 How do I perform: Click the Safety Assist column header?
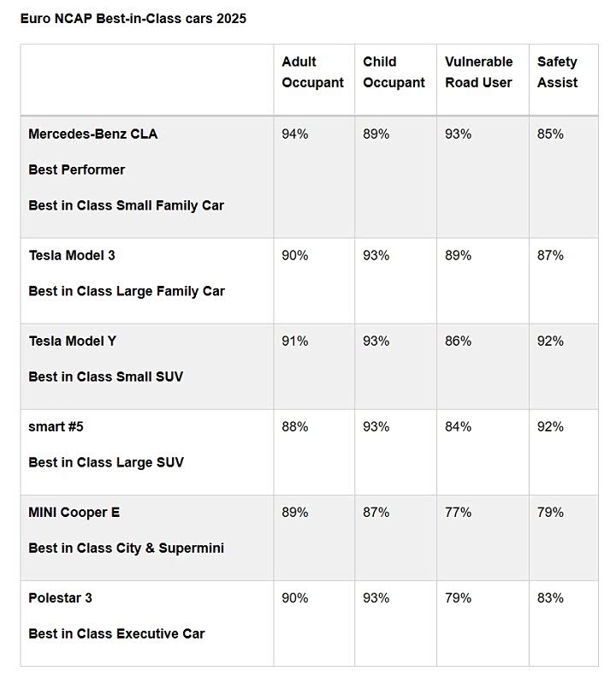click(x=558, y=72)
